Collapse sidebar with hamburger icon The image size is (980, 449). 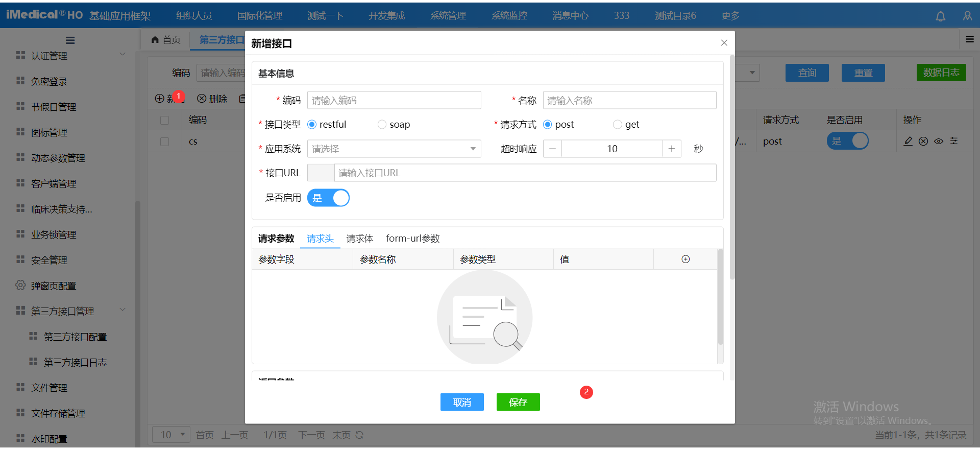coord(70,40)
